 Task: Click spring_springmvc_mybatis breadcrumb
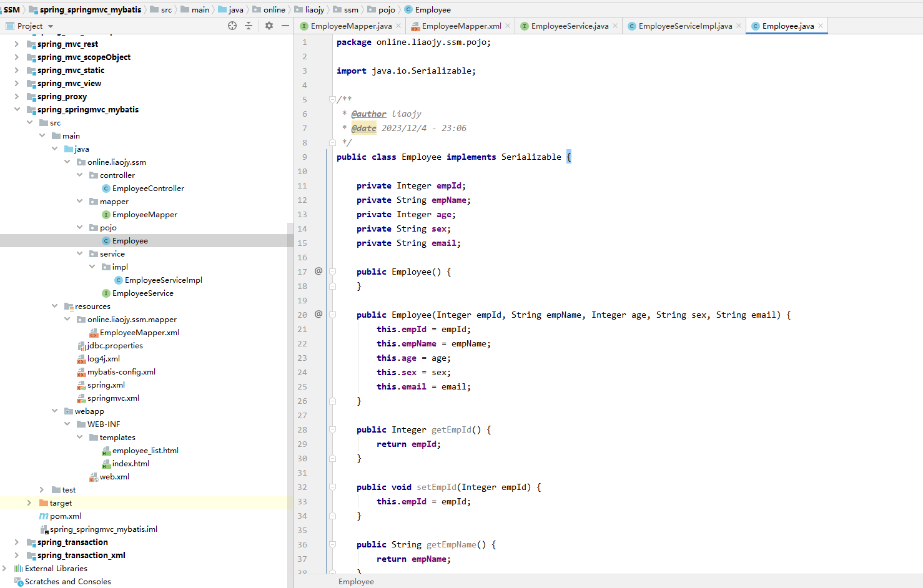pyautogui.click(x=85, y=9)
